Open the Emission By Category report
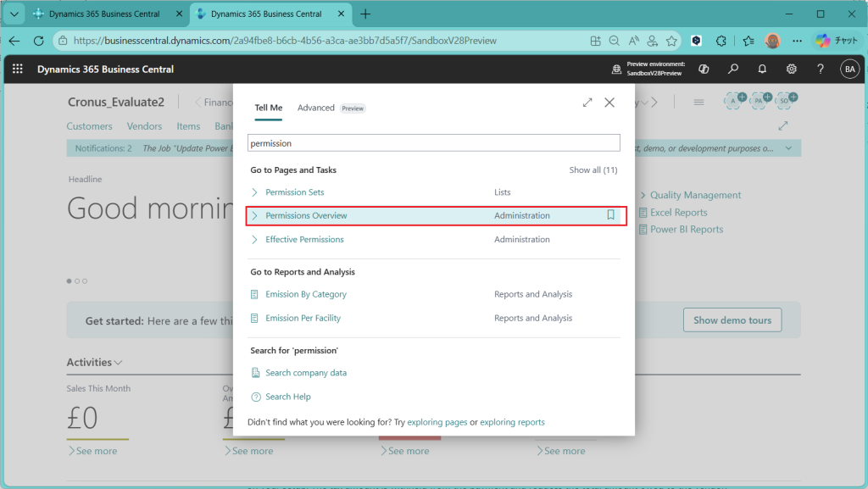The image size is (868, 489). pyautogui.click(x=306, y=295)
